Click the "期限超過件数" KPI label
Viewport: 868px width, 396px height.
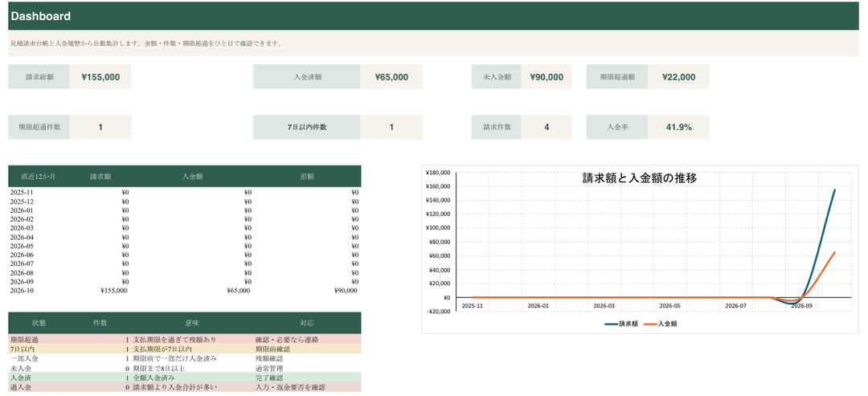click(x=39, y=127)
